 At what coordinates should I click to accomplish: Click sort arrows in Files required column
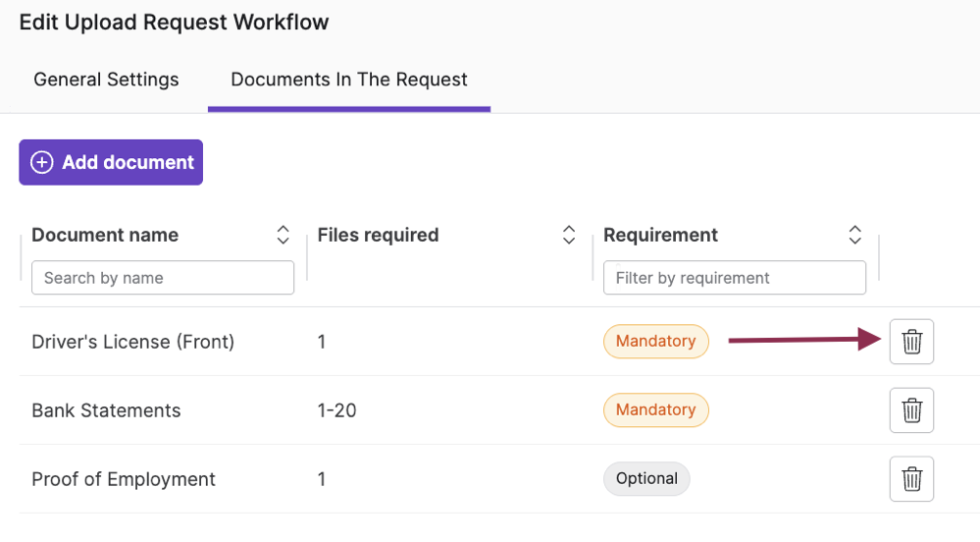click(568, 235)
